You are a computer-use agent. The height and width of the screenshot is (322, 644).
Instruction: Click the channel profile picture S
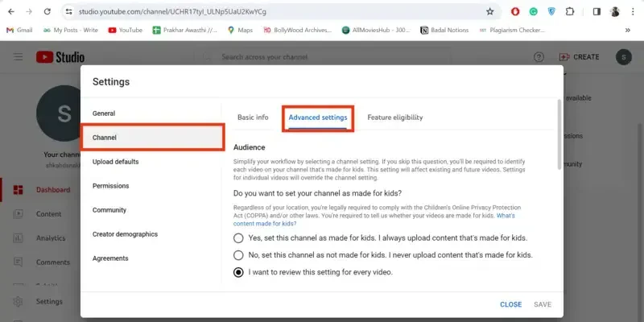tap(59, 114)
